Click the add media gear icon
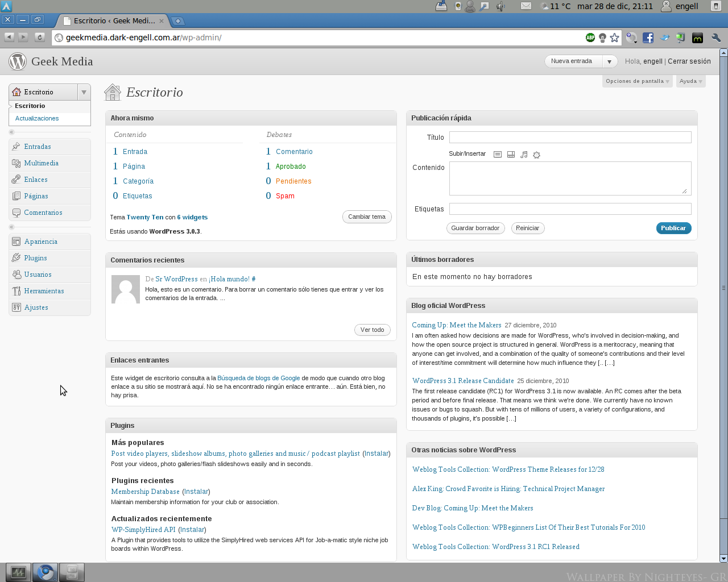 pyautogui.click(x=536, y=155)
